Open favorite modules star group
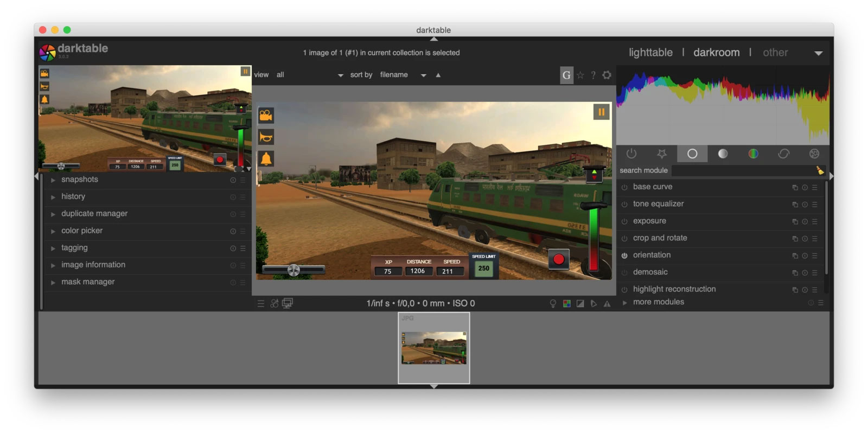 coord(662,154)
